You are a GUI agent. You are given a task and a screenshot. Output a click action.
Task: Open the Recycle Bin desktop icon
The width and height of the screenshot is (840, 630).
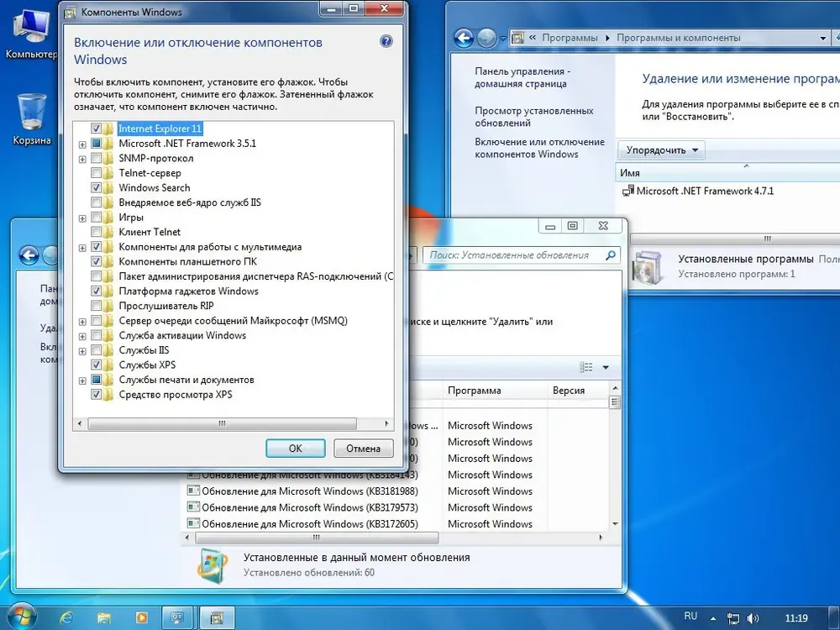pos(32,119)
